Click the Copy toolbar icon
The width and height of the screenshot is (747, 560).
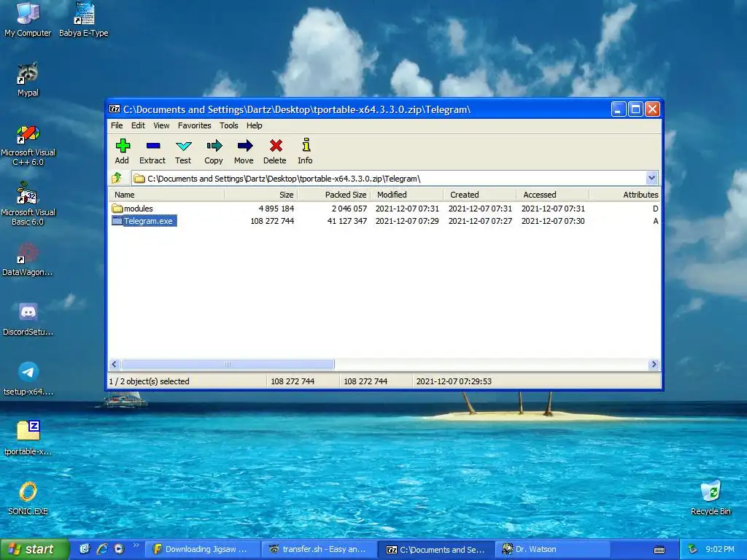point(214,145)
